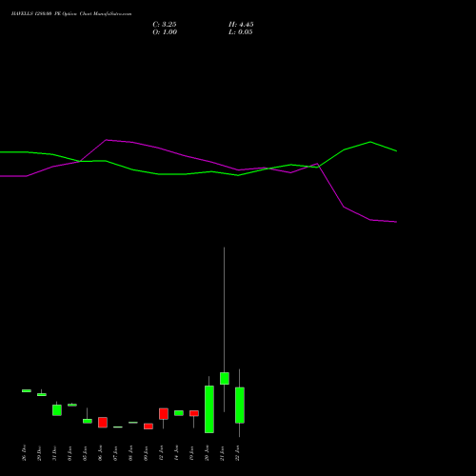The height and width of the screenshot is (476, 476).
Task: Click the 20 Jan date label
Action: [x=207, y=453]
